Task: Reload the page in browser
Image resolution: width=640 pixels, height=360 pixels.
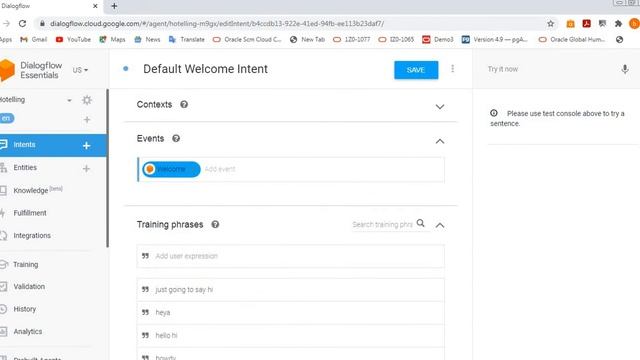Action: (22, 24)
